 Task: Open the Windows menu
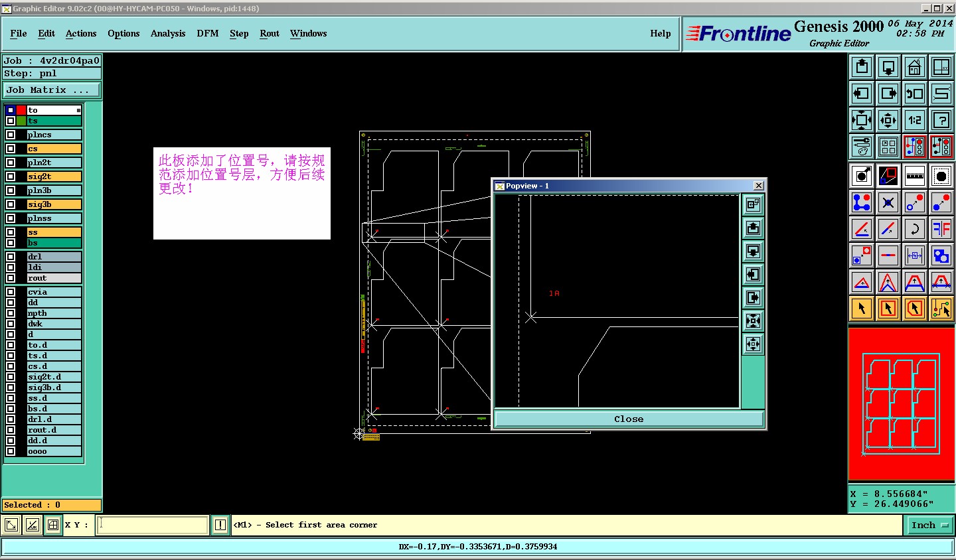point(309,34)
